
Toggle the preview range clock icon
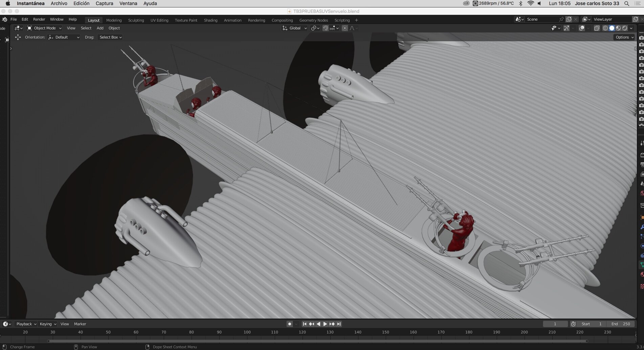coord(573,324)
